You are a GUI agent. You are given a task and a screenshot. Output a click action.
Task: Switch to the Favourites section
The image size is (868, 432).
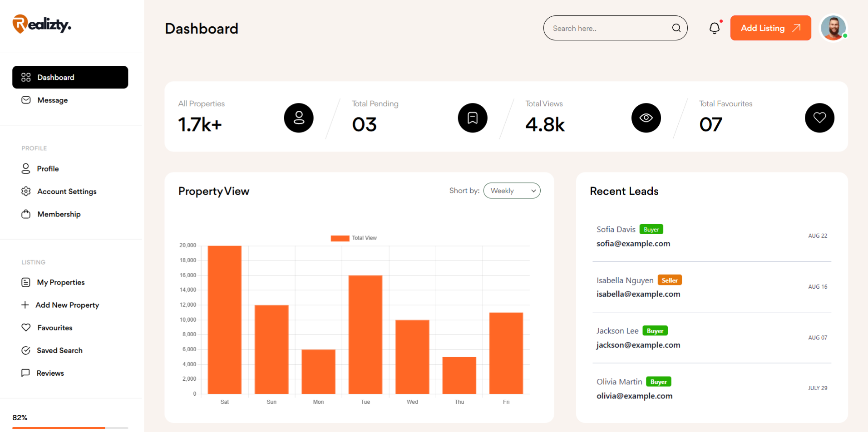coord(26,327)
